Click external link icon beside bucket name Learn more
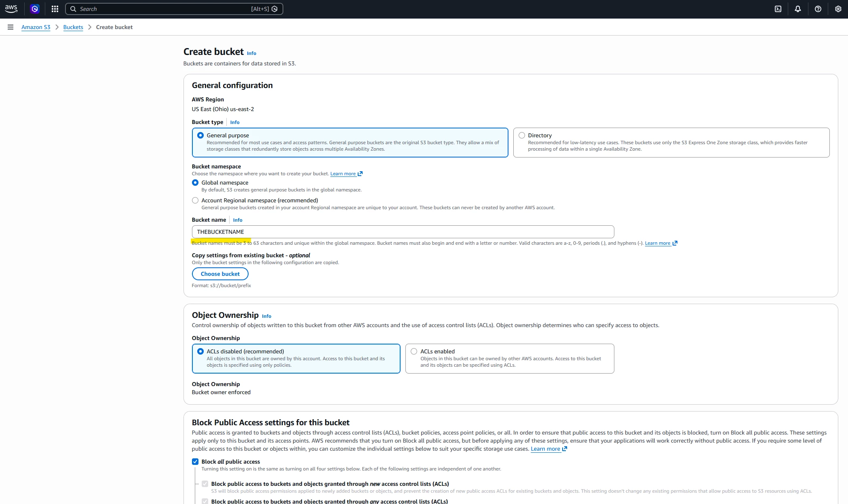Viewport: 848px width, 504px height. tap(675, 243)
